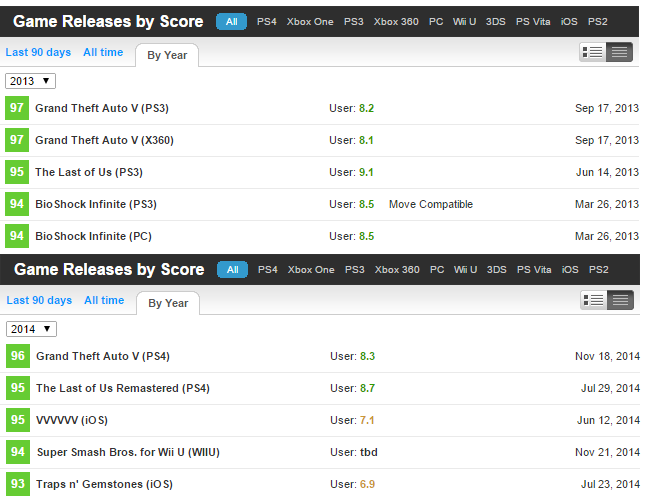648x501 pixels.
Task: Open Grand Theft Auto V (PS3)
Action: [102, 108]
